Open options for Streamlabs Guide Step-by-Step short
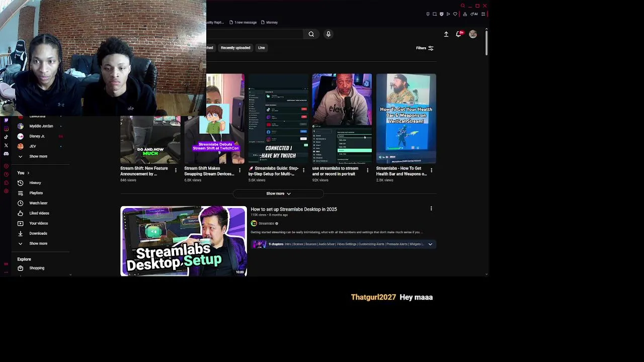The width and height of the screenshot is (644, 362). coord(303,170)
